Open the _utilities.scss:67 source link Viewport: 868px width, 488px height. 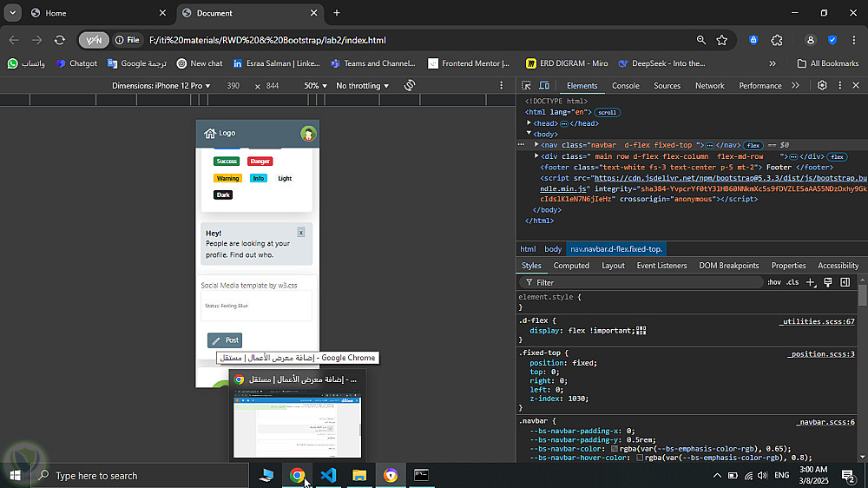tap(817, 321)
